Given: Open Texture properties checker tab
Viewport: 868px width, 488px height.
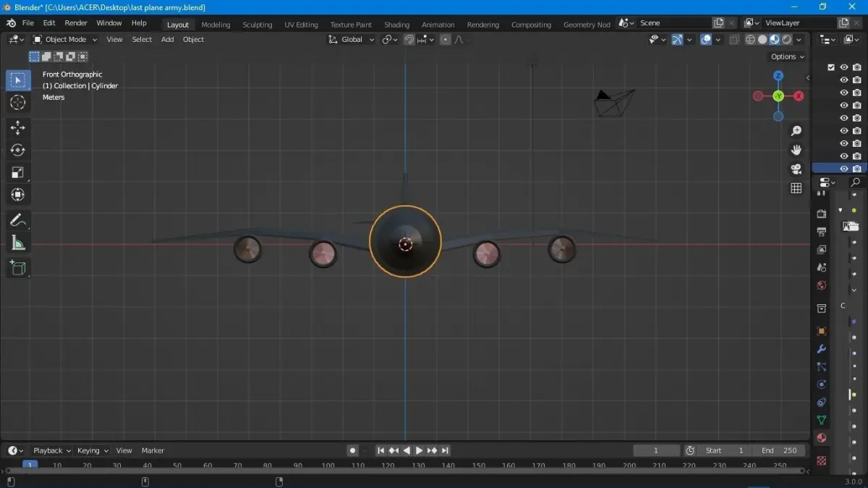Looking at the screenshot, I should (x=822, y=461).
